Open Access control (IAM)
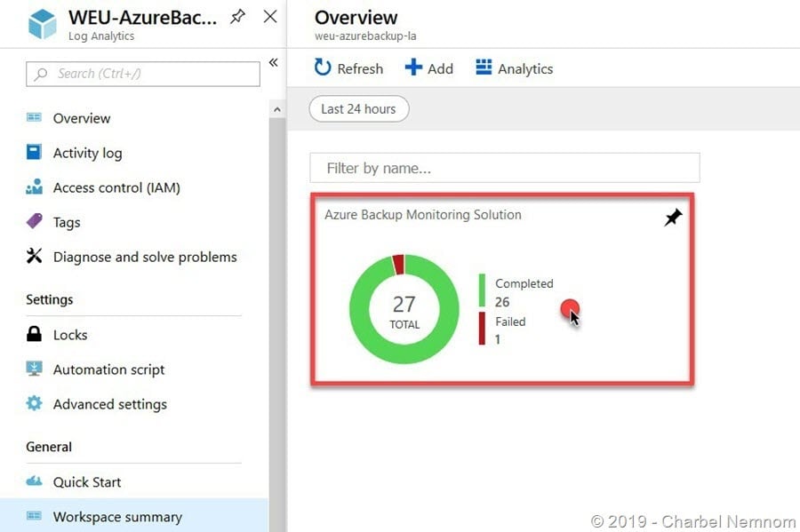Viewport: 800px width, 532px height. coord(116,187)
